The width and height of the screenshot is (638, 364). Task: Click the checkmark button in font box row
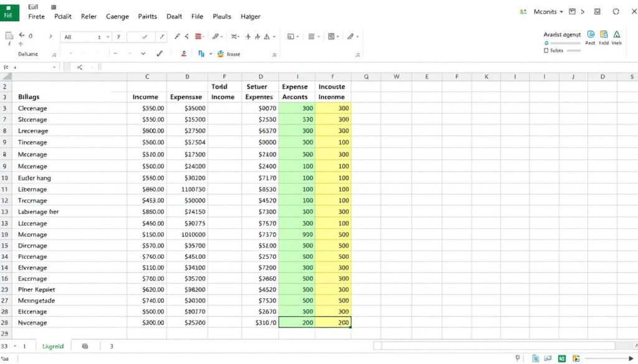point(145,37)
